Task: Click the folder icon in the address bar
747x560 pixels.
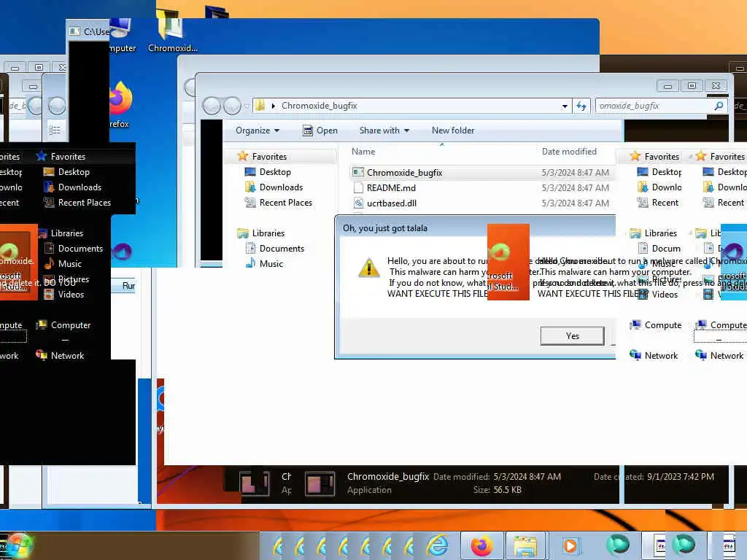Action: pos(260,105)
